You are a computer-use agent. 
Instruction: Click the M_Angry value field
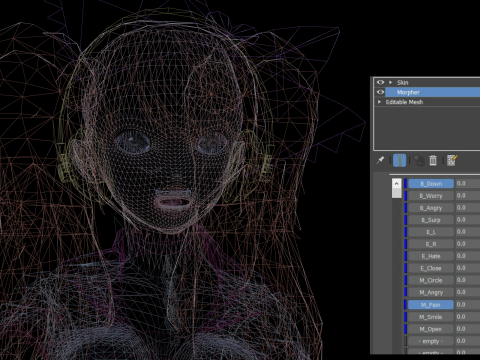(468, 292)
